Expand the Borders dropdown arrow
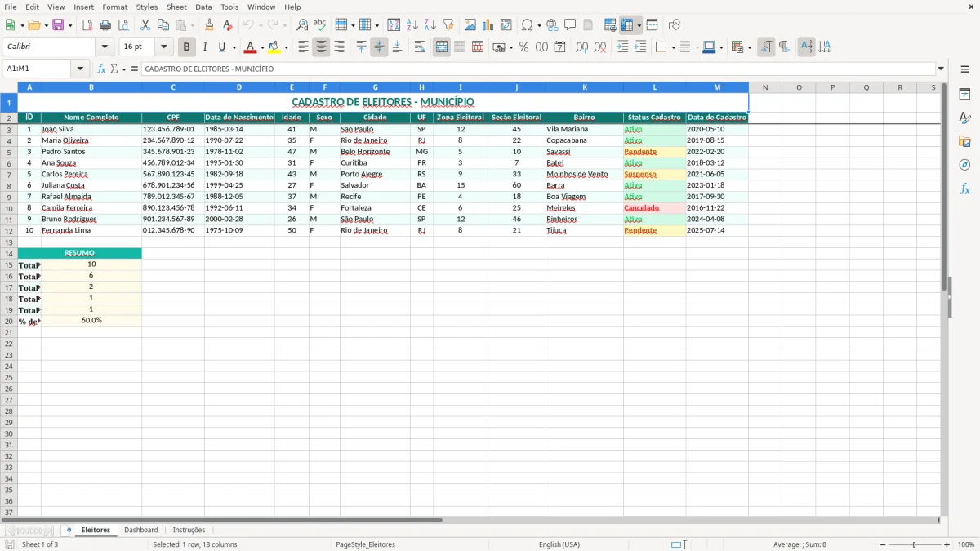This screenshot has height=551, width=980. 672,48
